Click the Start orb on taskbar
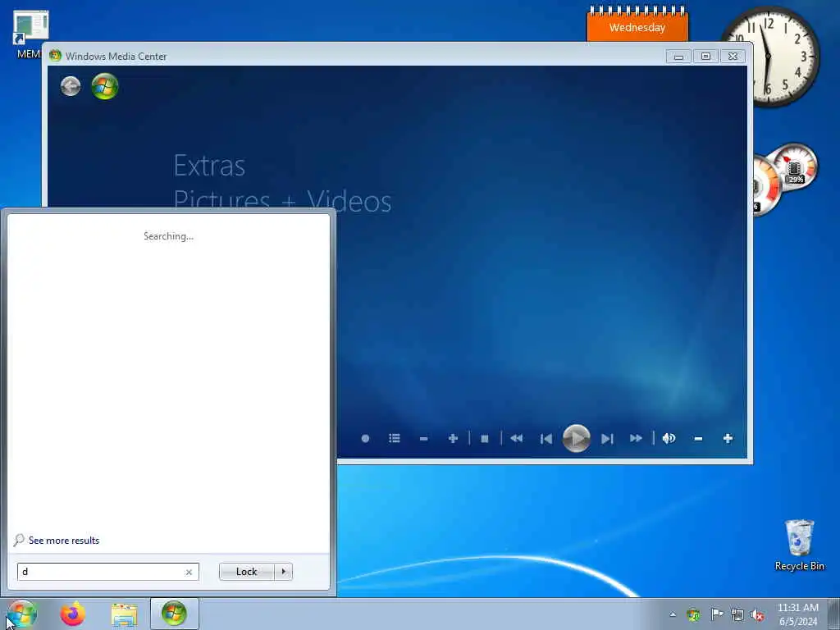Viewport: 840px width, 630px height. pyautogui.click(x=22, y=614)
